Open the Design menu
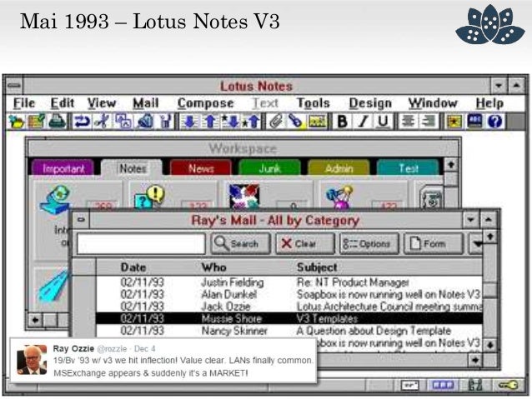Image resolution: width=532 pixels, height=399 pixels. point(370,103)
